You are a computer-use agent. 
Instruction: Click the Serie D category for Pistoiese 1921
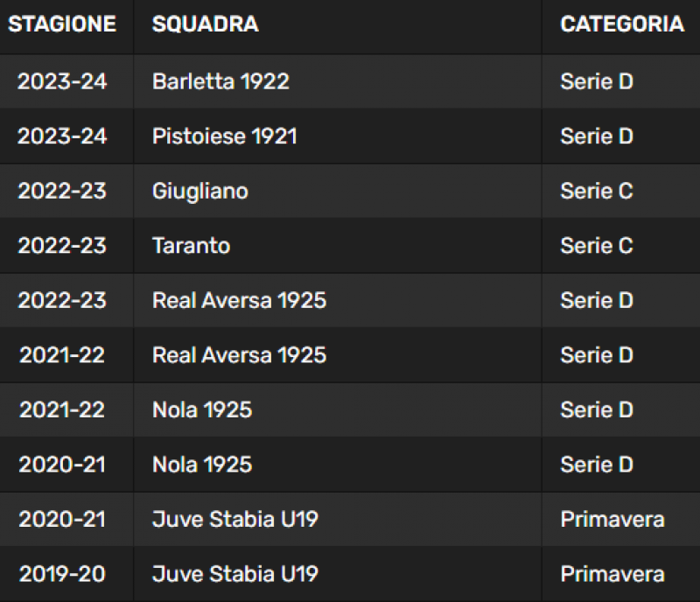click(x=597, y=136)
